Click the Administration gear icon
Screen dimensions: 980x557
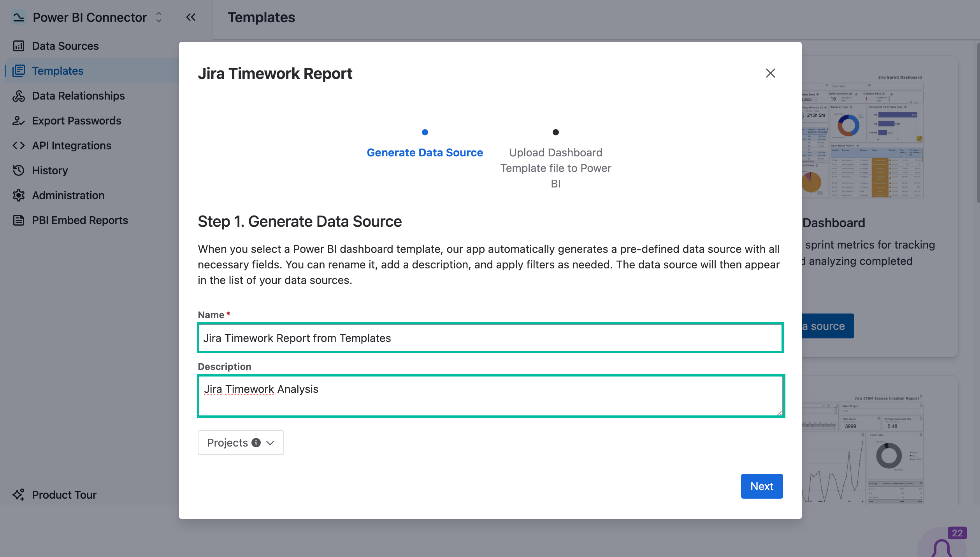pyautogui.click(x=19, y=195)
